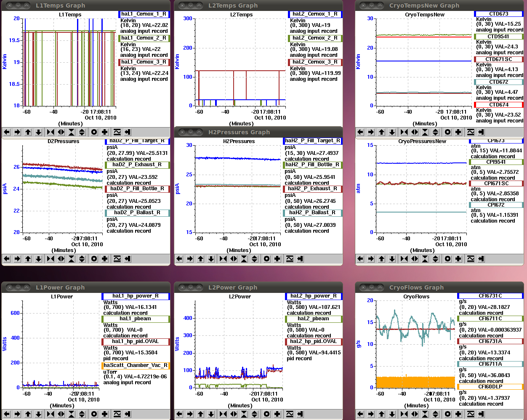Select CTD674 curve legend button

[x=499, y=105]
